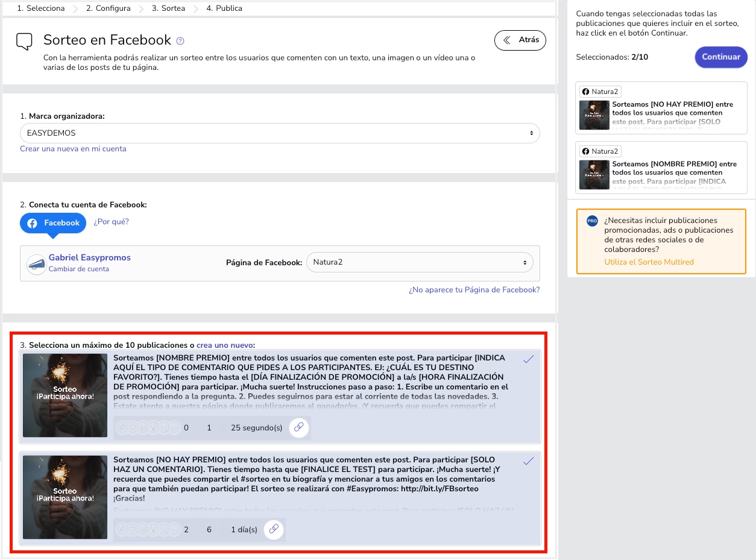
Task: Click the Gabriel Easypromos megaphone avatar
Action: pos(37,264)
